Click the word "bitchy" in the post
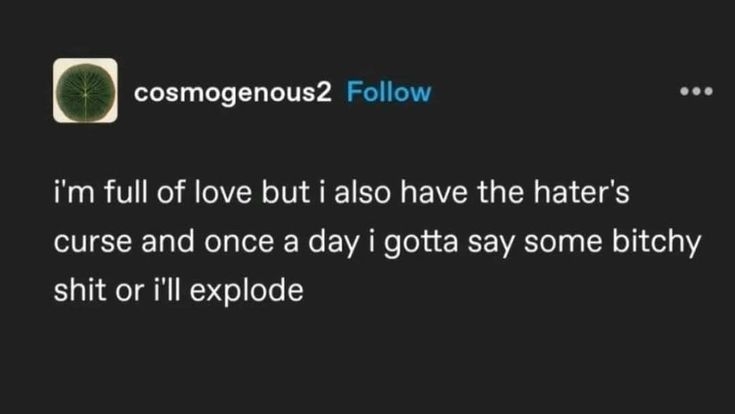 click(x=659, y=244)
